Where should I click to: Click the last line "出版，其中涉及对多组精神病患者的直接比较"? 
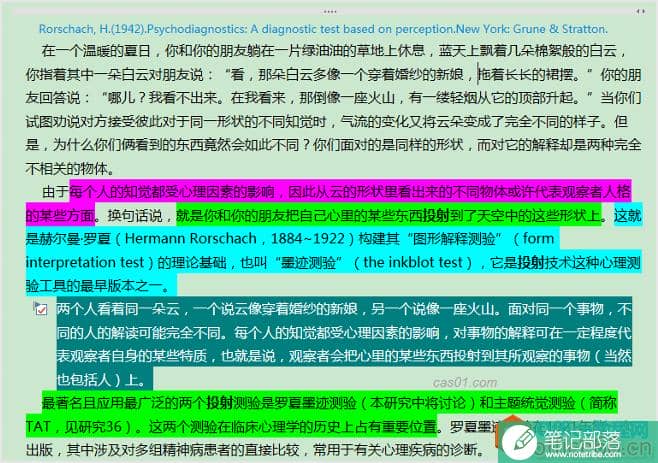(162, 450)
